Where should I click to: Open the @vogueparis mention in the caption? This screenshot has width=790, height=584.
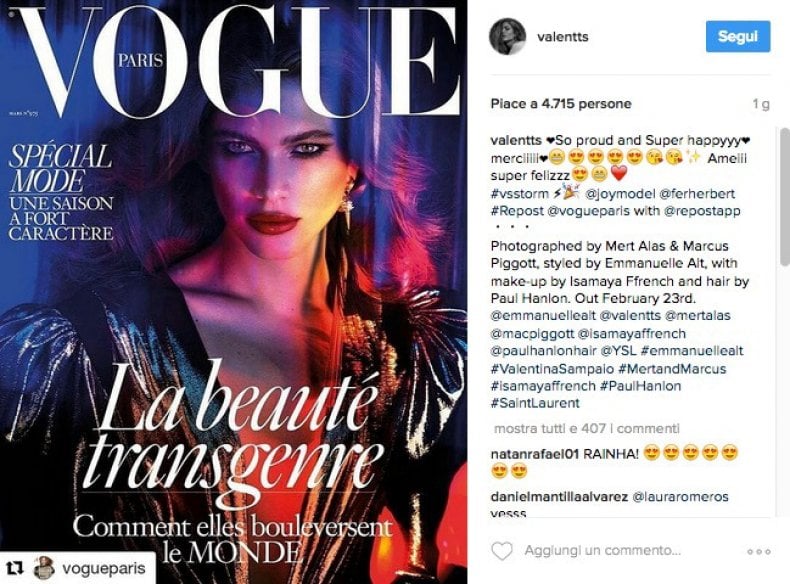588,211
